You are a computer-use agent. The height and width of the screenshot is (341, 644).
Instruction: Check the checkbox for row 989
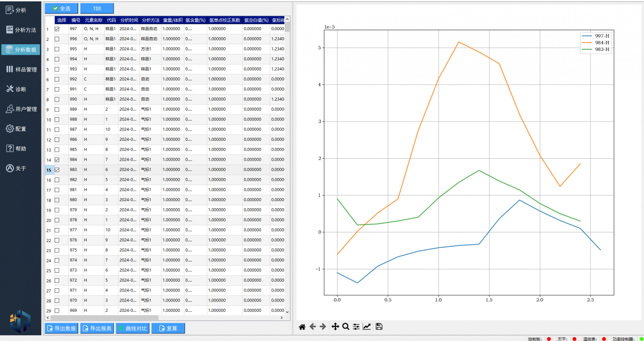pos(57,109)
